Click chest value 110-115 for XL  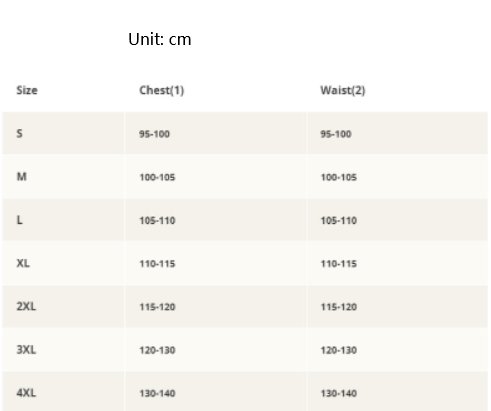pyautogui.click(x=157, y=264)
